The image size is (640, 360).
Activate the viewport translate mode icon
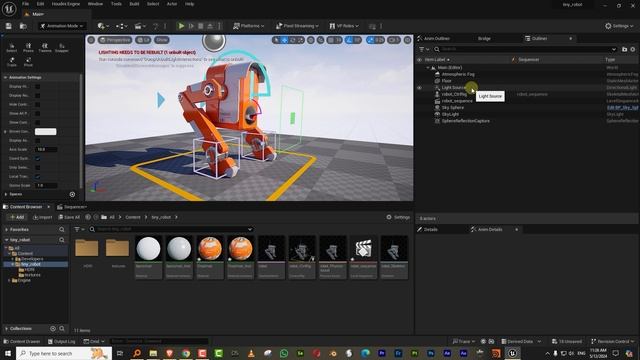click(284, 40)
